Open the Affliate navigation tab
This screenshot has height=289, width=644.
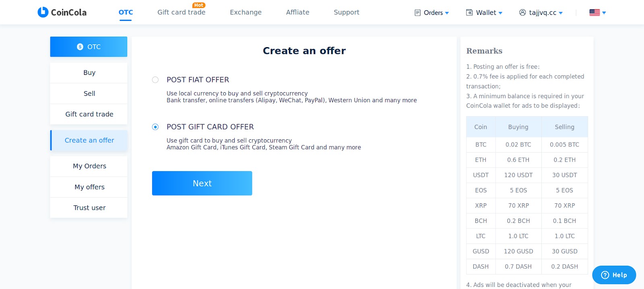(297, 12)
